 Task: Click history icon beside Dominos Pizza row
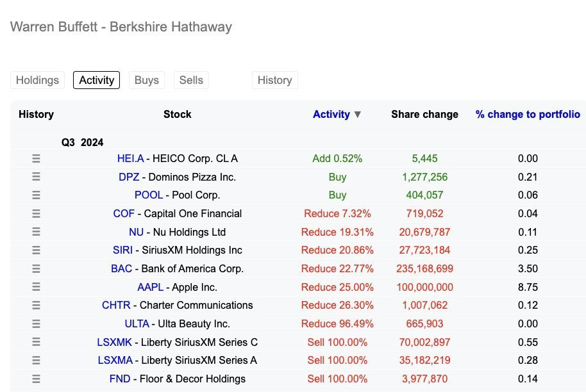coord(36,177)
